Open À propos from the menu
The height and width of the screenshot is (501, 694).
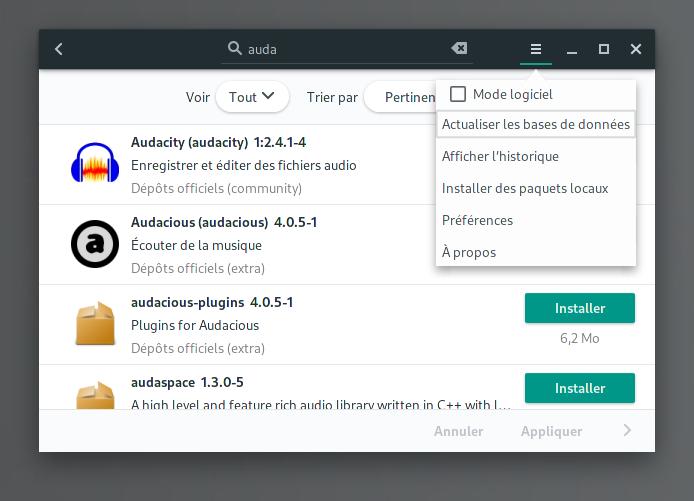coord(536,252)
